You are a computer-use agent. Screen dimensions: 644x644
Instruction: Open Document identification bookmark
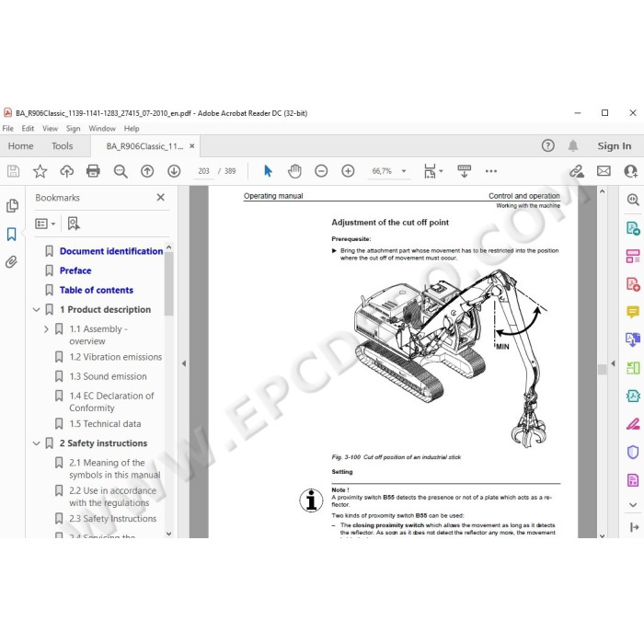point(111,251)
